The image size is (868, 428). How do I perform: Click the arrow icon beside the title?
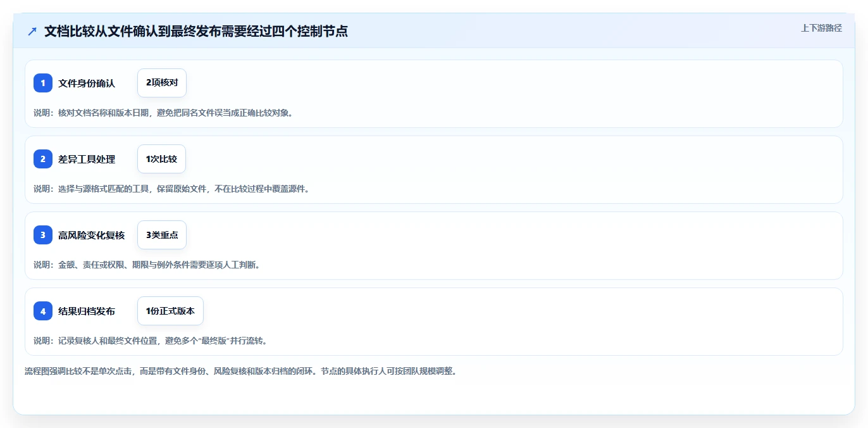(x=32, y=31)
